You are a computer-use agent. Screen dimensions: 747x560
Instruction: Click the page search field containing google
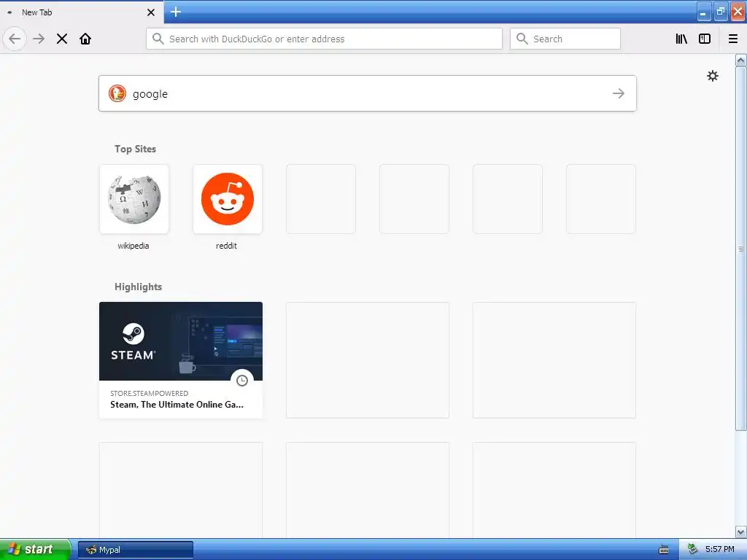coord(368,93)
